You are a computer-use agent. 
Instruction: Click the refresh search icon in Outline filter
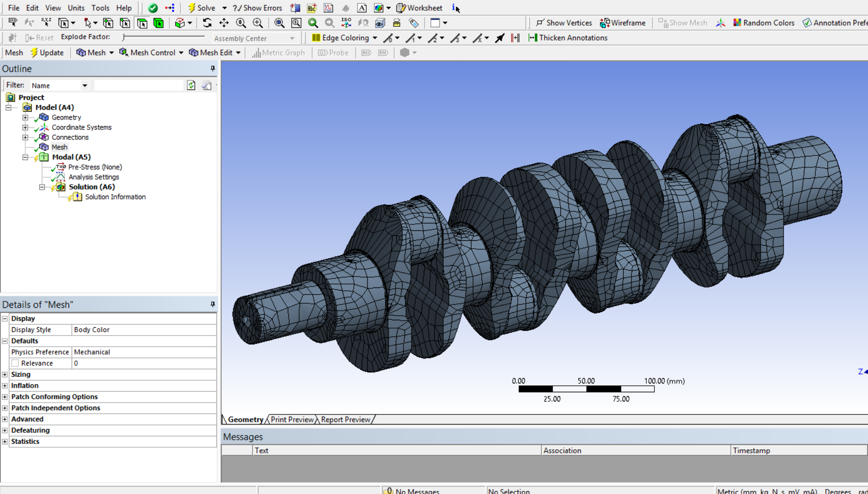pos(191,85)
